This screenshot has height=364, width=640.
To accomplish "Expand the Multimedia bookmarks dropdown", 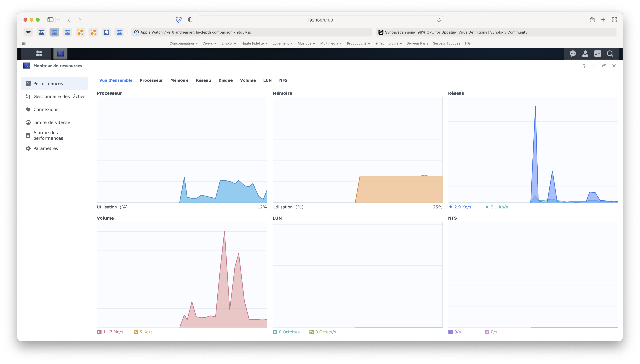I will click(x=331, y=43).
